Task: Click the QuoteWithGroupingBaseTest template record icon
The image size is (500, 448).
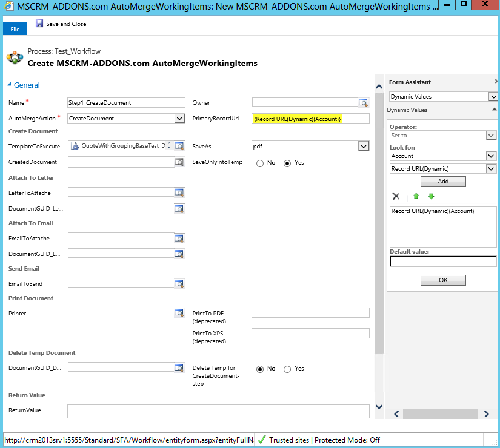Action: coord(75,146)
